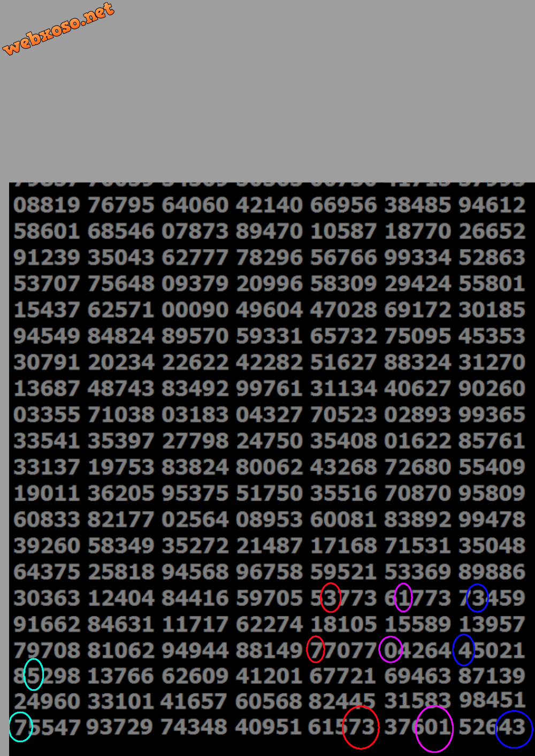Viewport: 535px width, 756px height.
Task: Select number 98451
Action: (x=492, y=700)
